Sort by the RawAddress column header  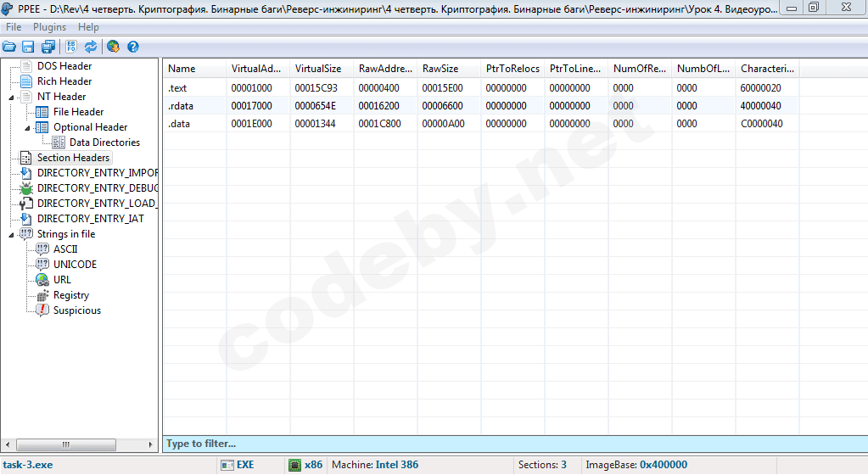[385, 69]
